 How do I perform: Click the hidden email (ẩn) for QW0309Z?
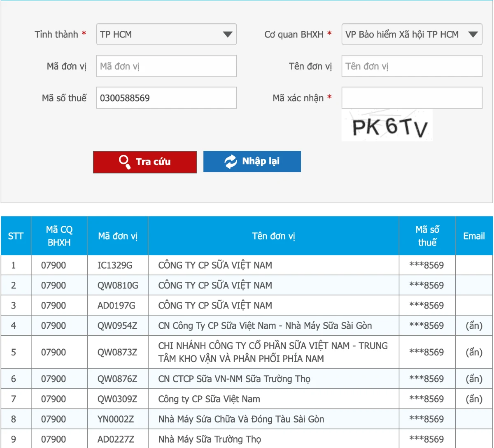pyautogui.click(x=474, y=399)
